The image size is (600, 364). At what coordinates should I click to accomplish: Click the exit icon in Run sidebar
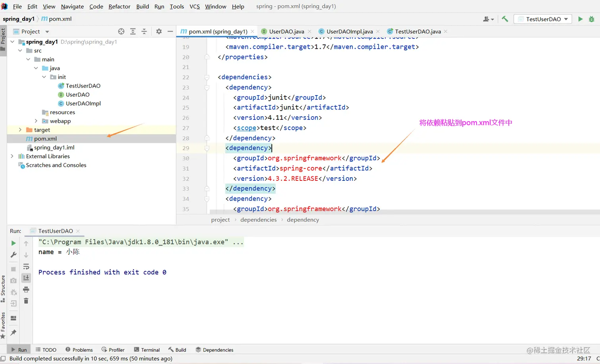point(13,304)
